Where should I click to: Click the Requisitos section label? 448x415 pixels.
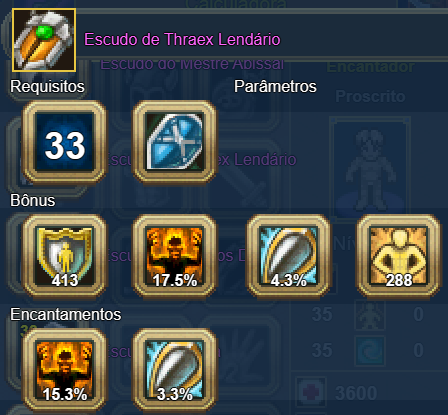point(47,87)
